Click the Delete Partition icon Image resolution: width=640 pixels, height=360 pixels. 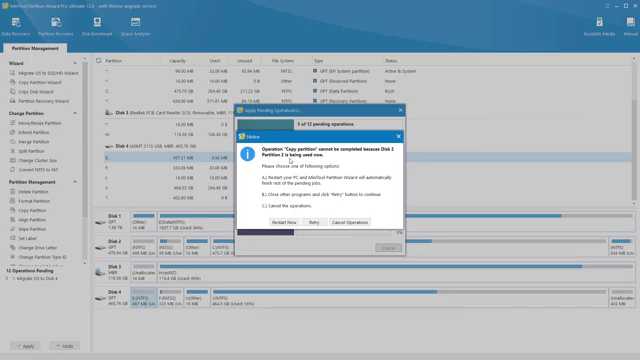(x=13, y=191)
